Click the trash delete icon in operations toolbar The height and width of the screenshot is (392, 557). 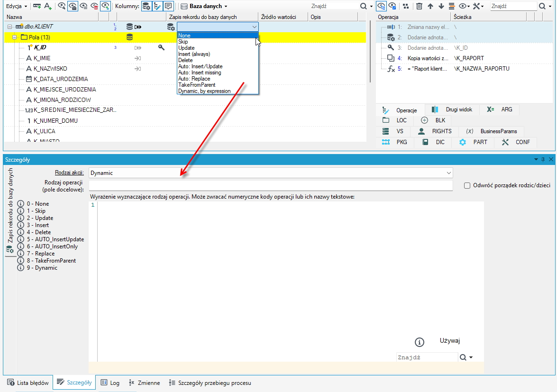click(x=419, y=6)
